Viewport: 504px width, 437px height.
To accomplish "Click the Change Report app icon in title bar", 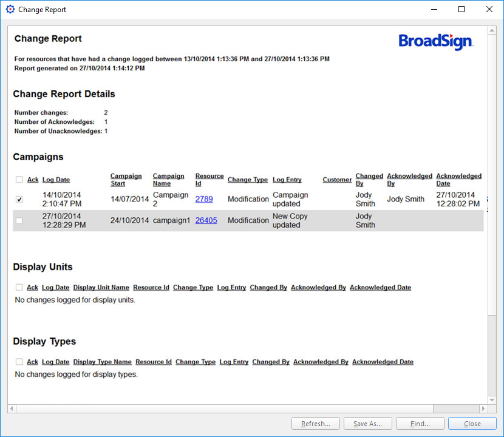I will pyautogui.click(x=10, y=10).
